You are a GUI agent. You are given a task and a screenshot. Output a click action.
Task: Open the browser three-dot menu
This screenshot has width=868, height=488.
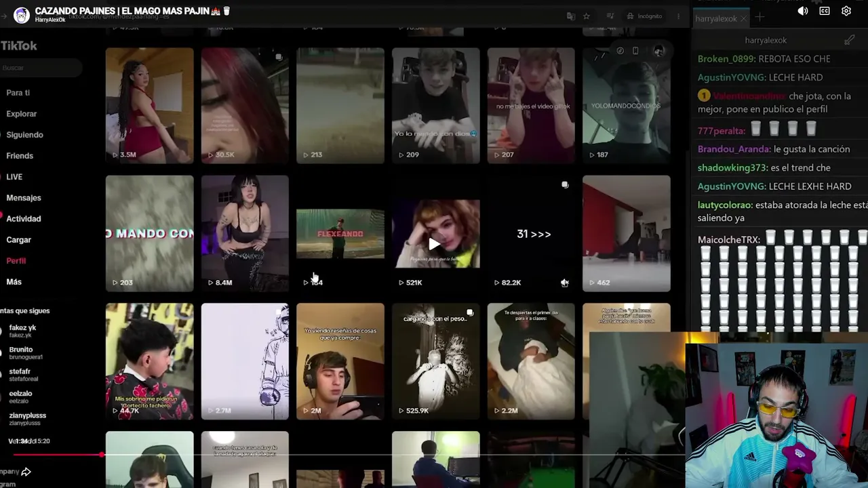click(x=678, y=16)
